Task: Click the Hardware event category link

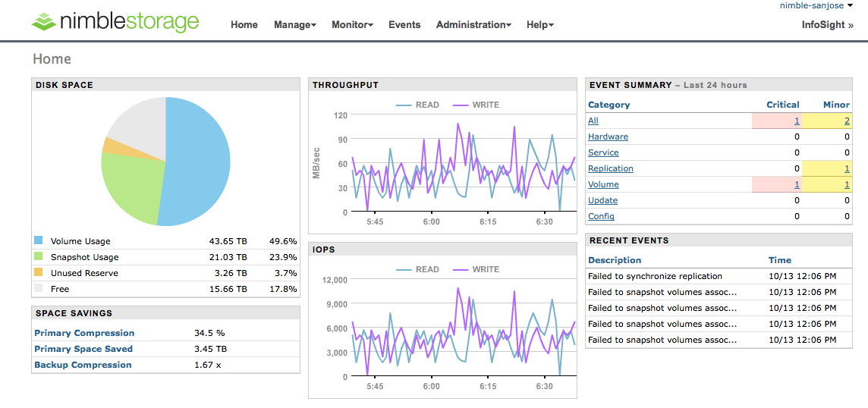Action: point(608,137)
